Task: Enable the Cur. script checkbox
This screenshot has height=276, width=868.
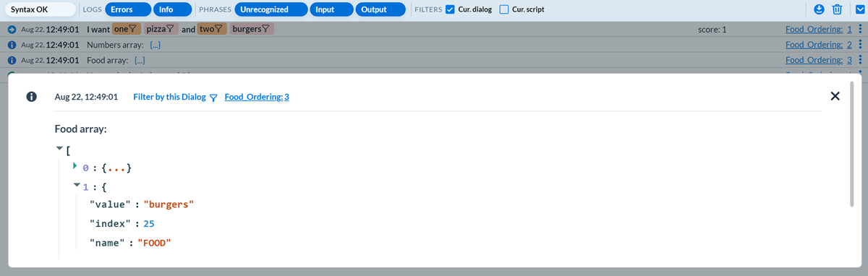Action: click(x=505, y=9)
